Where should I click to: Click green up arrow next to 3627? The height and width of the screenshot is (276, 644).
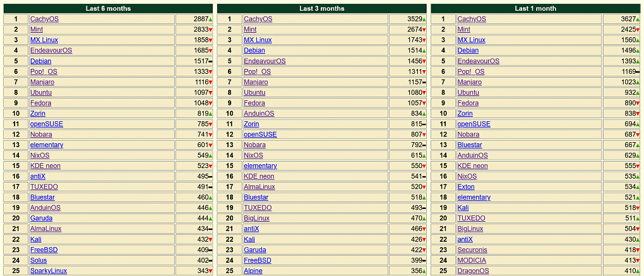(x=638, y=20)
